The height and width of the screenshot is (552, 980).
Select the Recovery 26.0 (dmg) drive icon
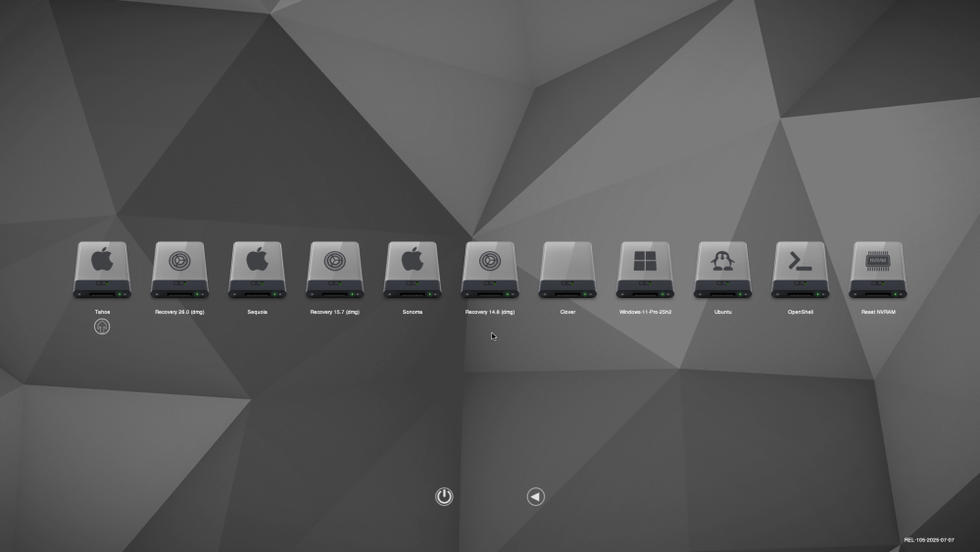[179, 270]
